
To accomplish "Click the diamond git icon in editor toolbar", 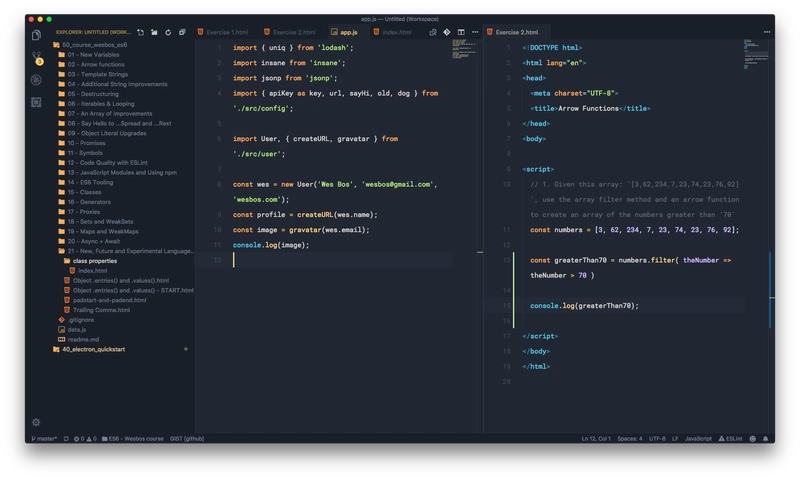I will [x=447, y=32].
